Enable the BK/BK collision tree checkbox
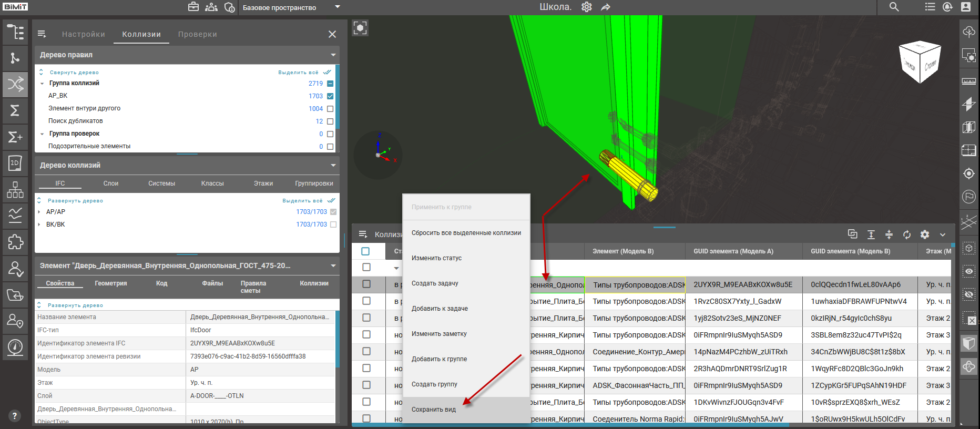Image resolution: width=980 pixels, height=429 pixels. (x=333, y=224)
